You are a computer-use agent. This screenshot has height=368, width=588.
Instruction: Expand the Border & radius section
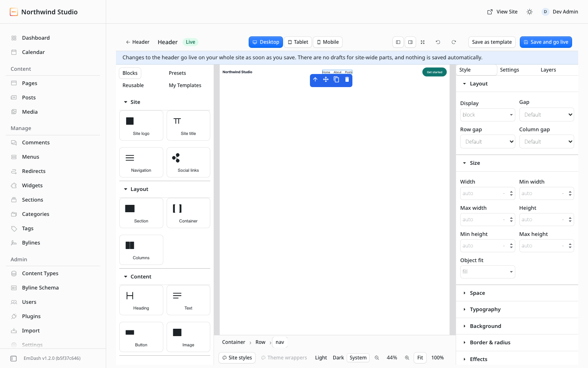point(517,343)
